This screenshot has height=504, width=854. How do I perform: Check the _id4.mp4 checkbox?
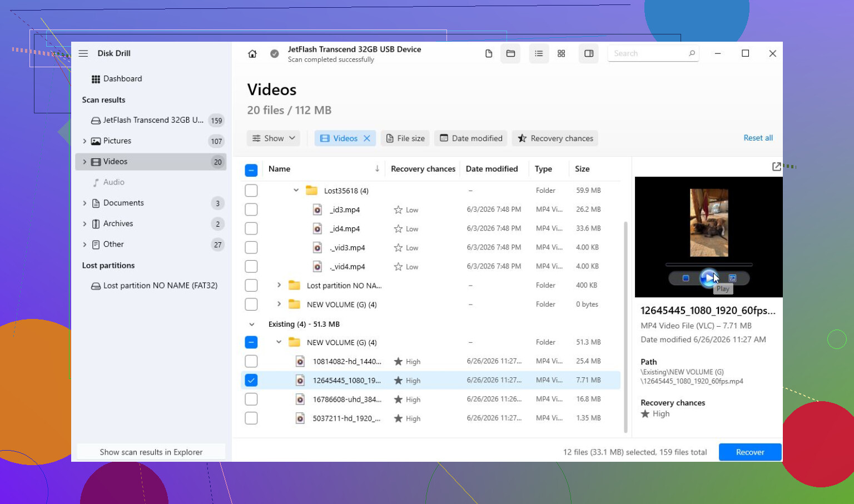(x=251, y=228)
